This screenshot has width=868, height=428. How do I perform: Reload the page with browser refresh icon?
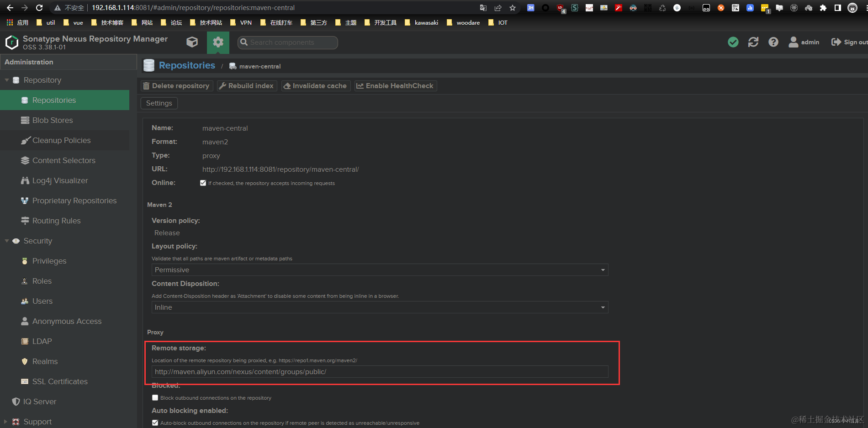tap(39, 8)
